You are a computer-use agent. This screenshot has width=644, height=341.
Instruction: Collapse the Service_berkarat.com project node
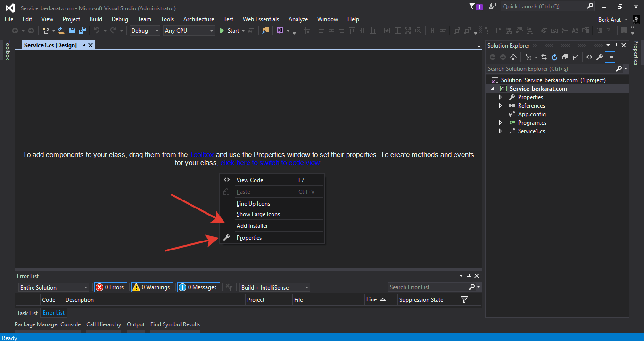pyautogui.click(x=493, y=89)
